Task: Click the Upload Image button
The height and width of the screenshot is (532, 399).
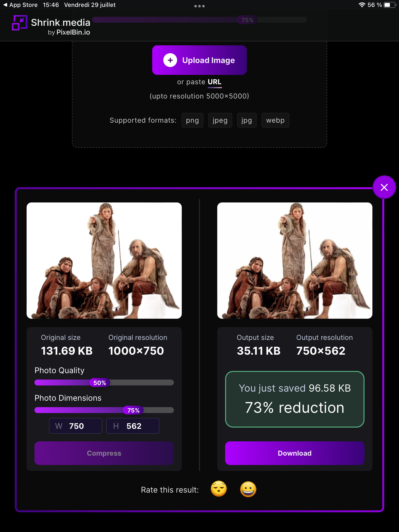Action: [199, 60]
